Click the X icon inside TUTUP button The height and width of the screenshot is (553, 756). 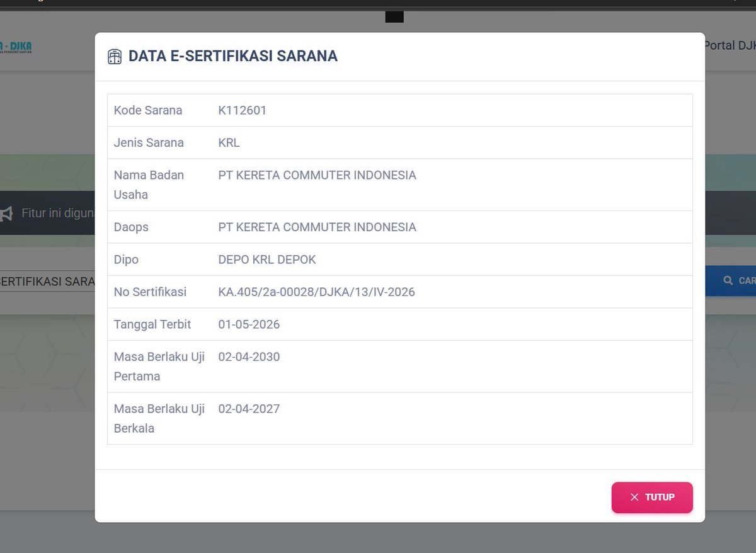(x=634, y=498)
